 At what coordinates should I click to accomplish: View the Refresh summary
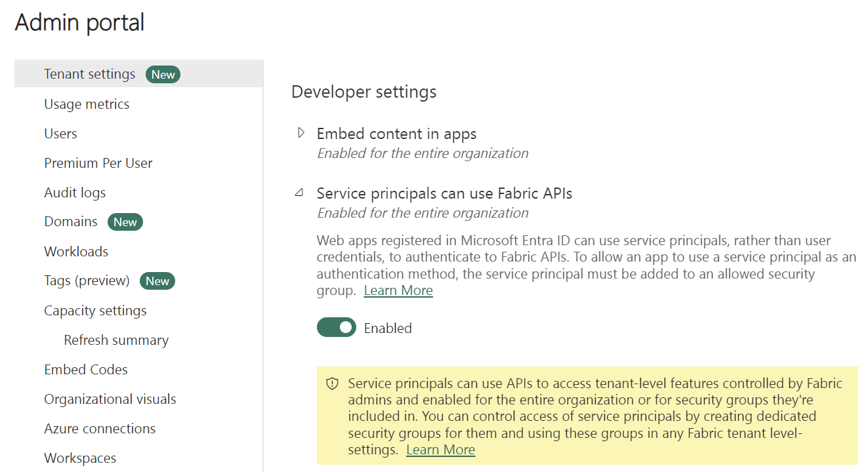coord(115,340)
